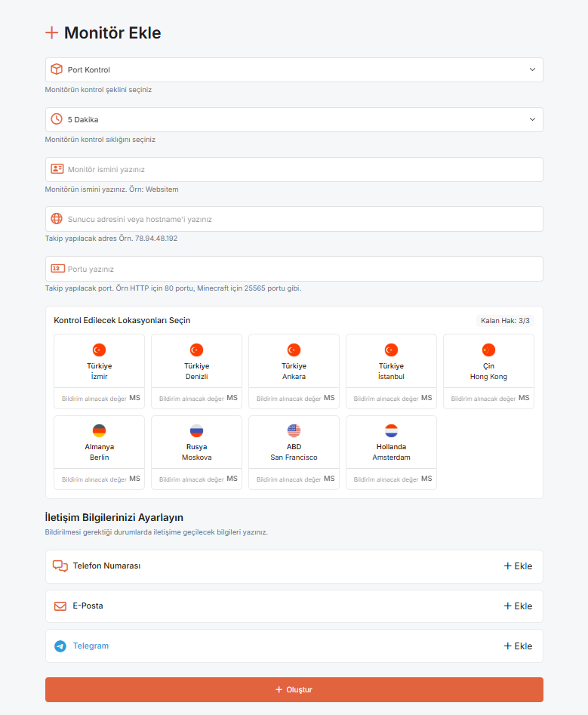Select the ABD San Francisco location card
Screen dimensions: 588x715
pyautogui.click(x=294, y=442)
